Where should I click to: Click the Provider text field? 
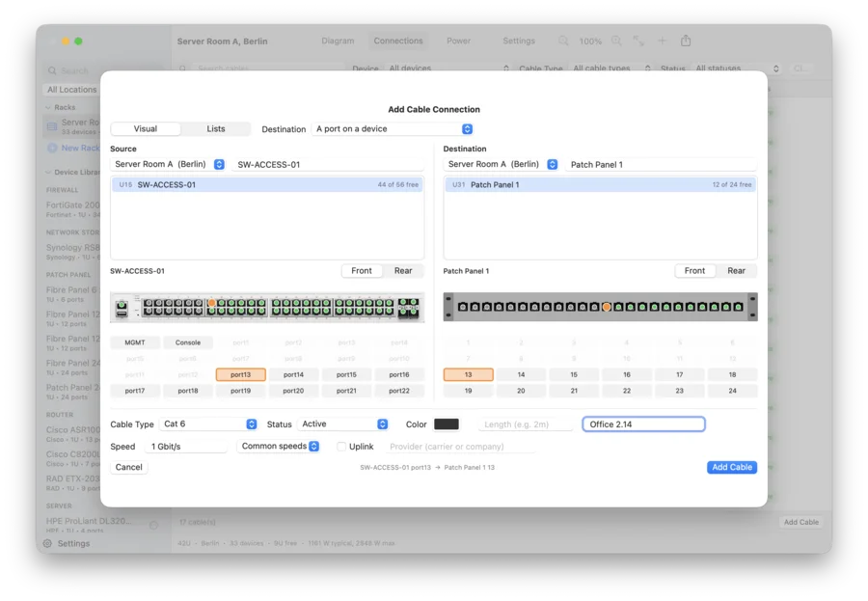[x=461, y=447]
